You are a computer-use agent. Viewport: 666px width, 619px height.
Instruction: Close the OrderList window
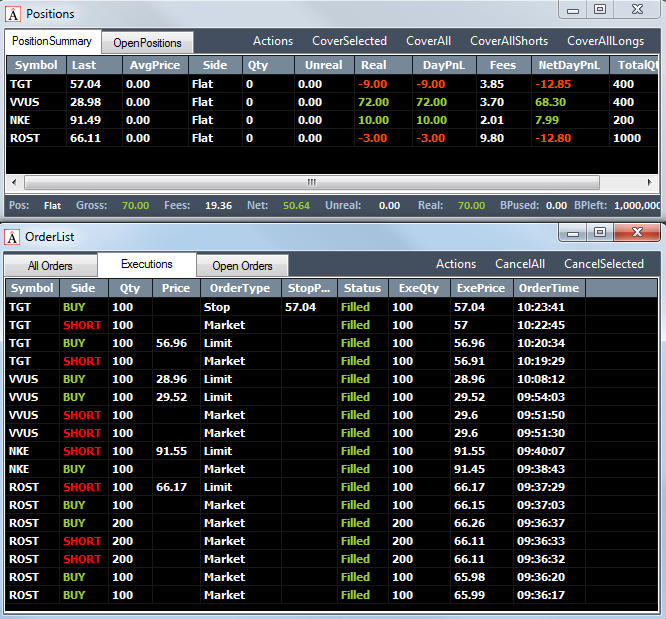point(638,232)
